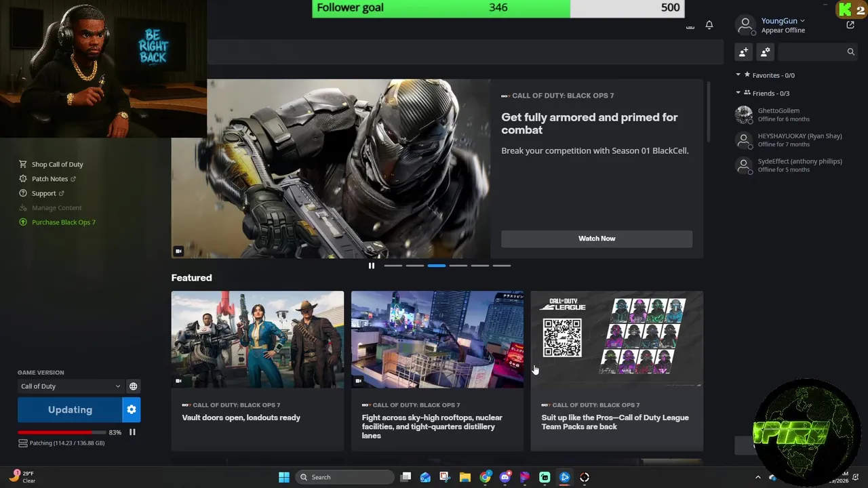Pause the hero banner carousel

click(x=371, y=266)
